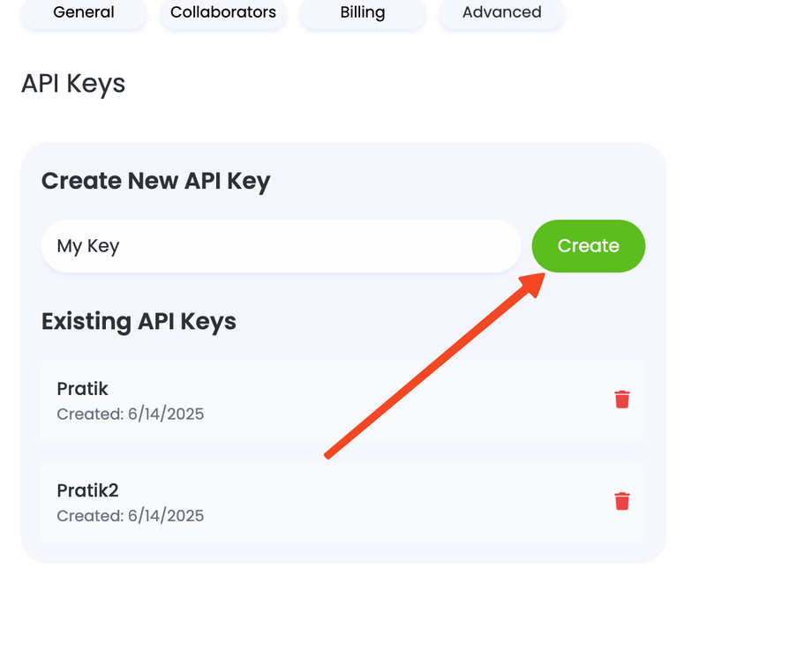This screenshot has width=812, height=665.
Task: Focus the My Key name field
Action: pos(281,246)
